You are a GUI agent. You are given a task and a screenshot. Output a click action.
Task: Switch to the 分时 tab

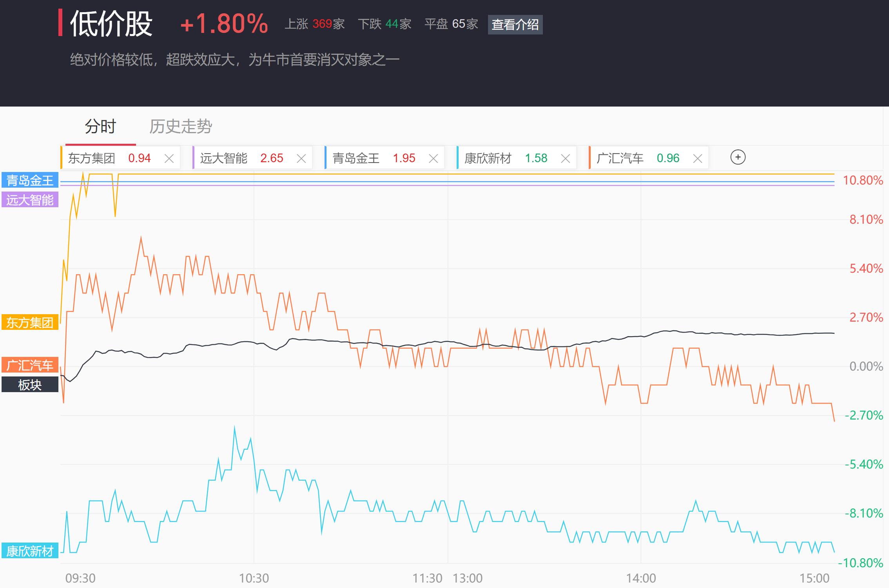100,127
